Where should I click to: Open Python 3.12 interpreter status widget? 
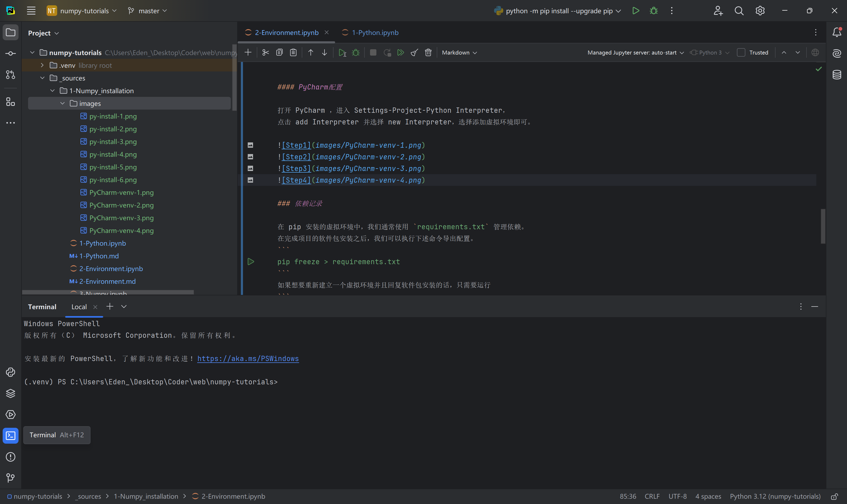775,496
